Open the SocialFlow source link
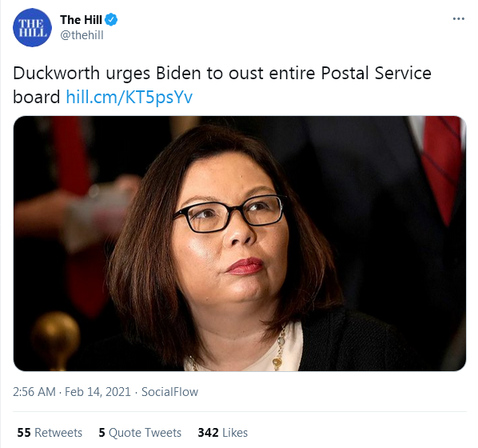The width and height of the screenshot is (478, 448). point(169,392)
